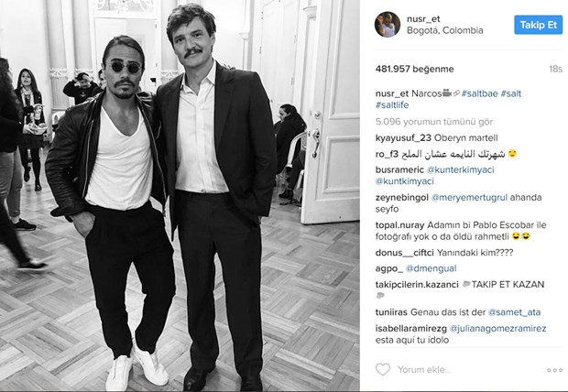Image resolution: width=568 pixels, height=392 pixels.
Task: Open the nusr_et username in the header
Action: pos(423,19)
